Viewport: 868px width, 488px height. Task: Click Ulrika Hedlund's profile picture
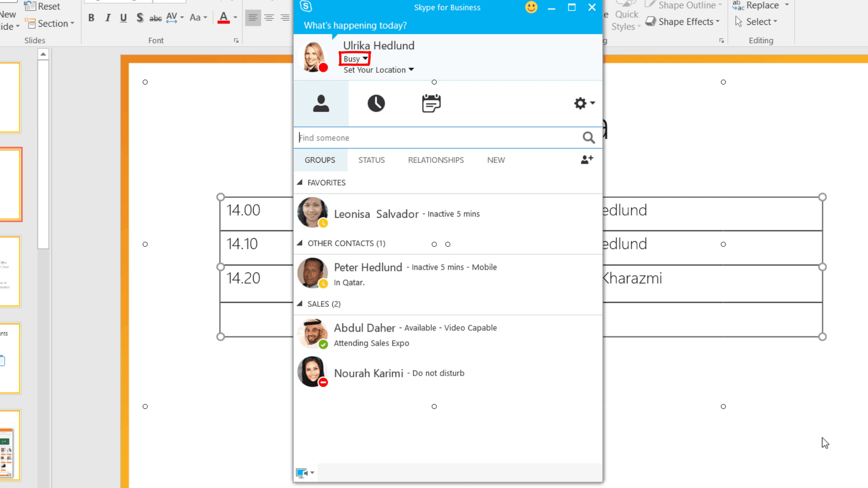314,56
